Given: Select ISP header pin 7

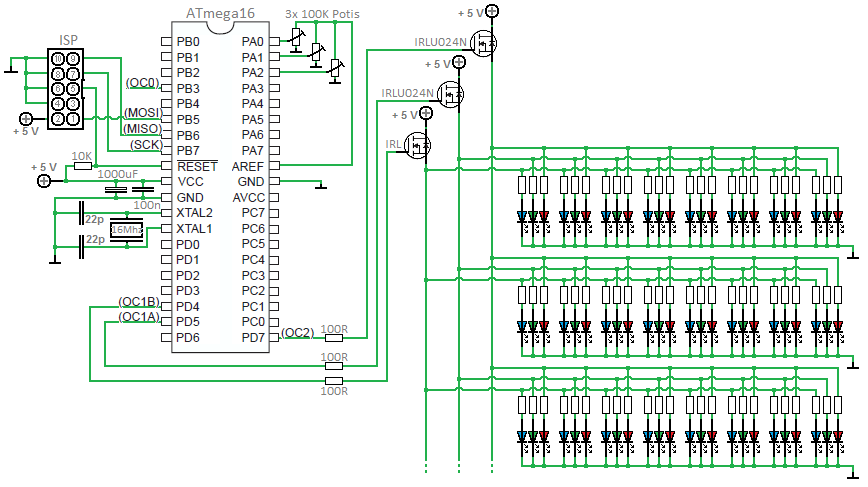Looking at the screenshot, I should 73,74.
